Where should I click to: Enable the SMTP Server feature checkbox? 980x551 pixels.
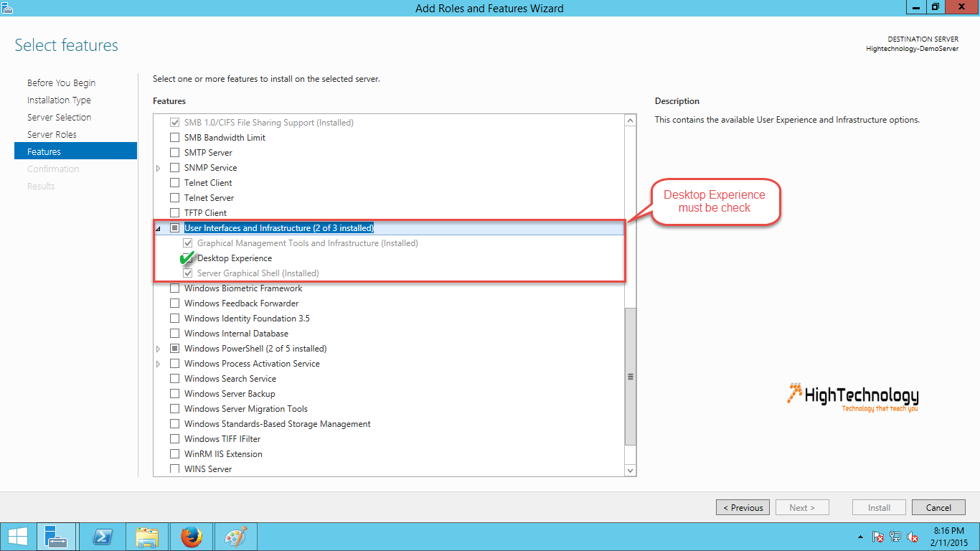tap(174, 153)
